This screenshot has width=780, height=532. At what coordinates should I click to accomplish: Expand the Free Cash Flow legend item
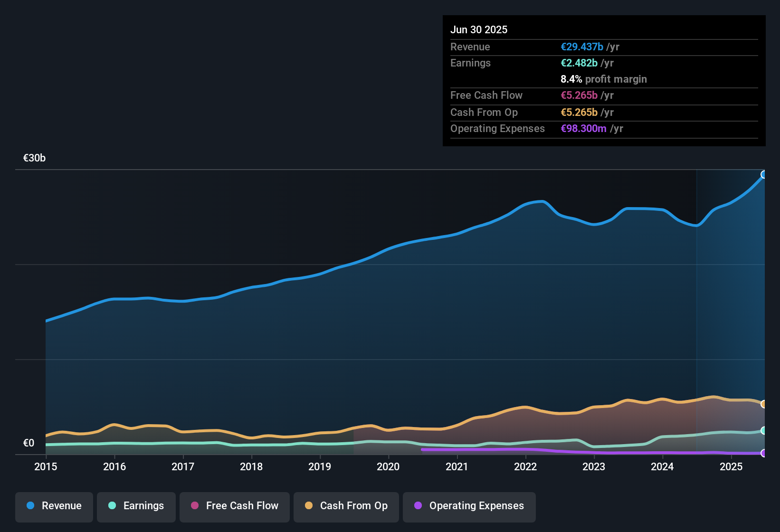pyautogui.click(x=234, y=506)
